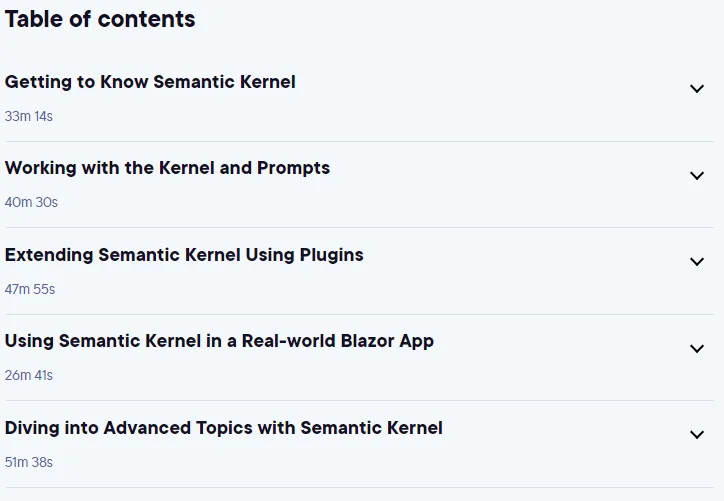Click divider line below 40m 30s
Screen dimensions: 724x501
(359, 227)
